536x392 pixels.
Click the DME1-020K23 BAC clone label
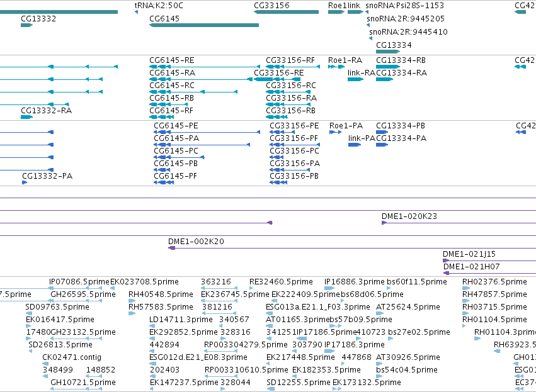[x=409, y=216]
